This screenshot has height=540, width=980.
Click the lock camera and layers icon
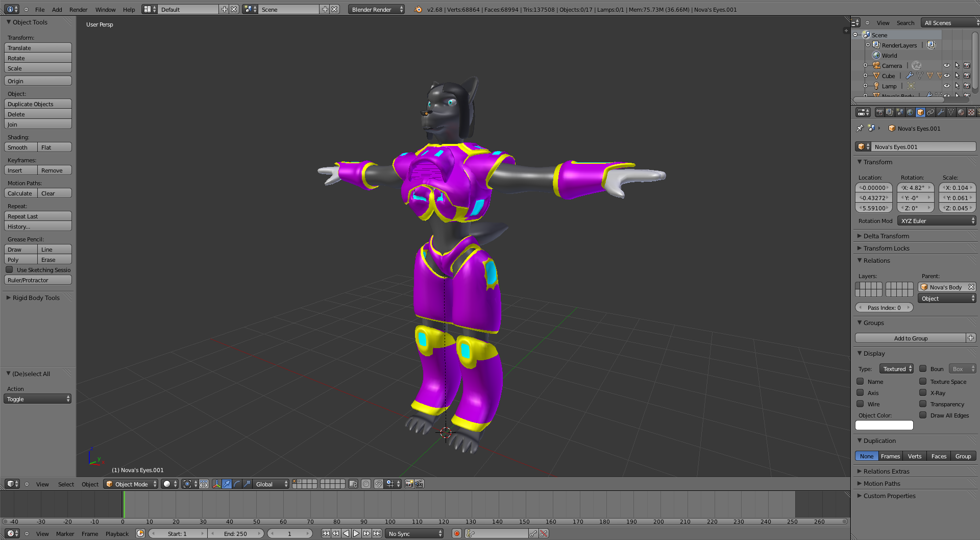click(353, 484)
